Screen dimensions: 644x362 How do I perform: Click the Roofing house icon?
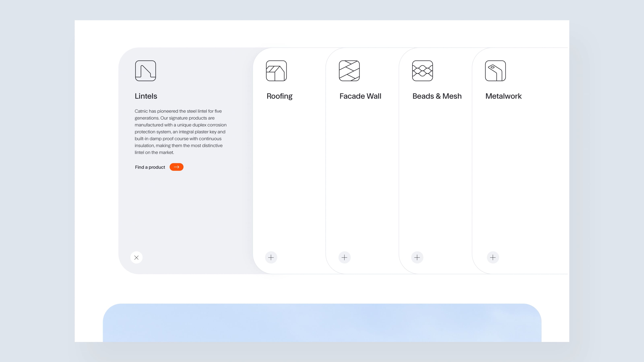(x=276, y=71)
